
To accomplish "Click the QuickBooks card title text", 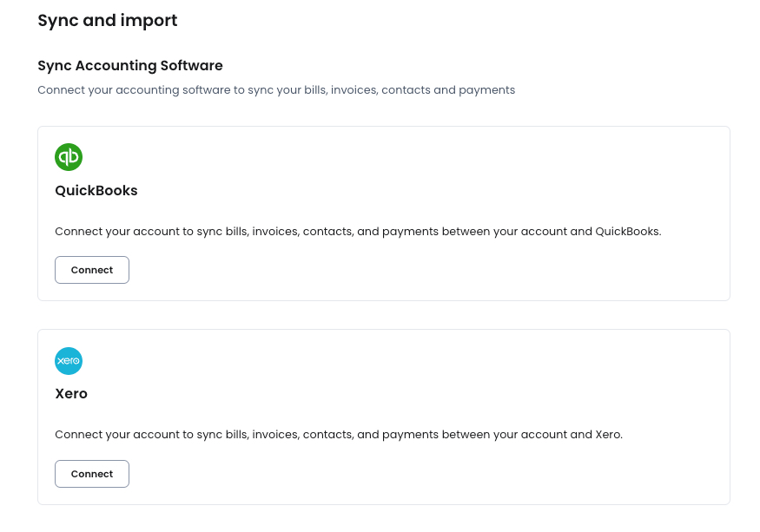I will [96, 190].
